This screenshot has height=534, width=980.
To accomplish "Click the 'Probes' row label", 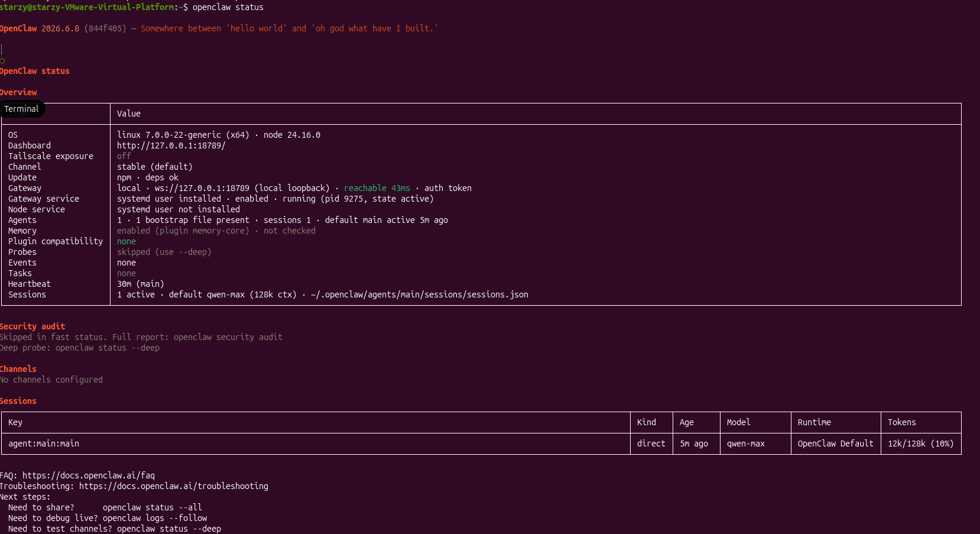I will 22,252.
